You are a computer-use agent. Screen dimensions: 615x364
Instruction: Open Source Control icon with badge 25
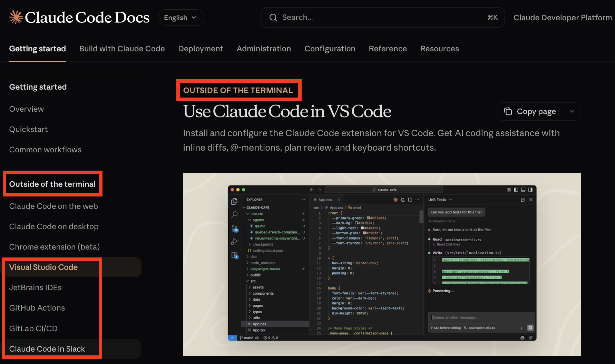(x=235, y=228)
